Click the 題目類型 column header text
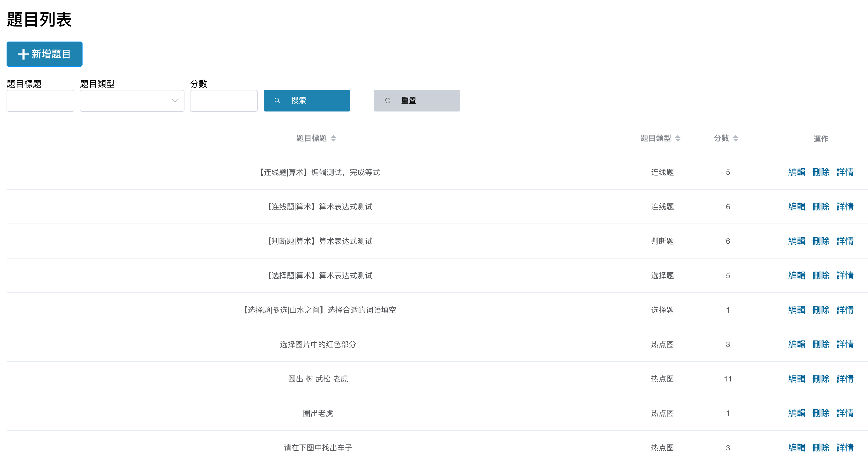This screenshot has width=868, height=464. pos(656,138)
